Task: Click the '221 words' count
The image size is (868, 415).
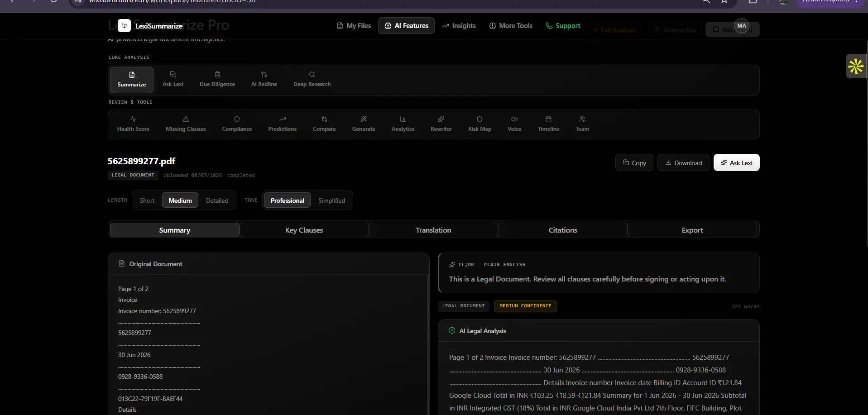Action: (x=745, y=306)
